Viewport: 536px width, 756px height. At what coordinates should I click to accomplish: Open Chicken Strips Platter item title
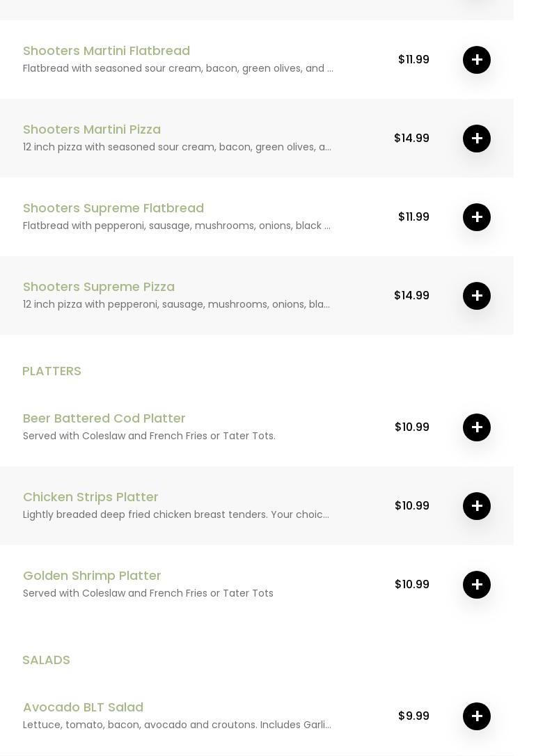point(90,497)
